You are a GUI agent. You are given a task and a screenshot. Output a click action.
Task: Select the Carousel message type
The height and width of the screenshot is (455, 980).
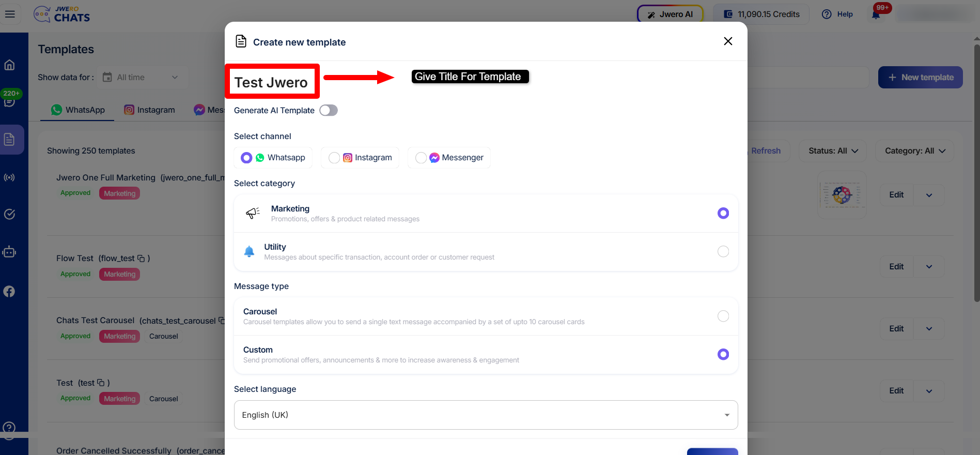[723, 316]
